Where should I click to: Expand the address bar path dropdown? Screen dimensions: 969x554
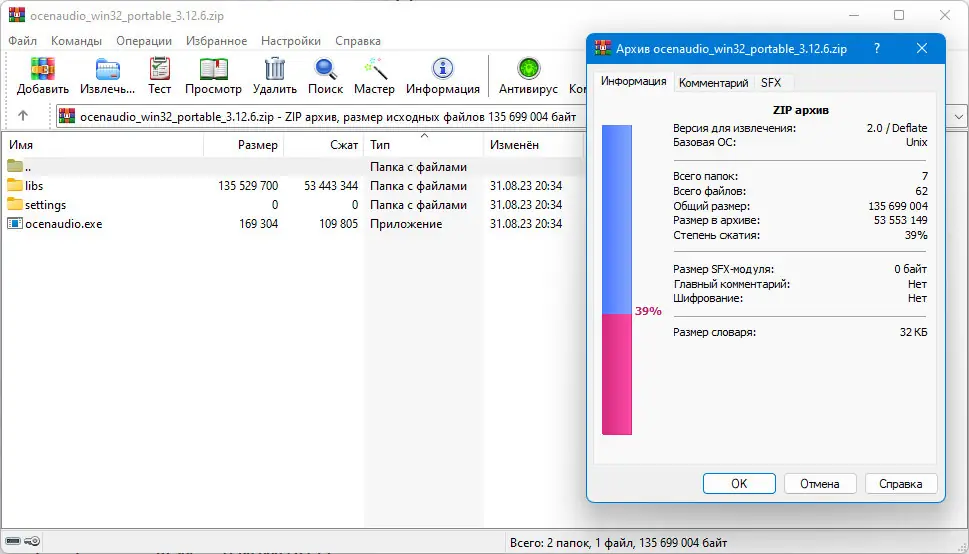[x=958, y=116]
